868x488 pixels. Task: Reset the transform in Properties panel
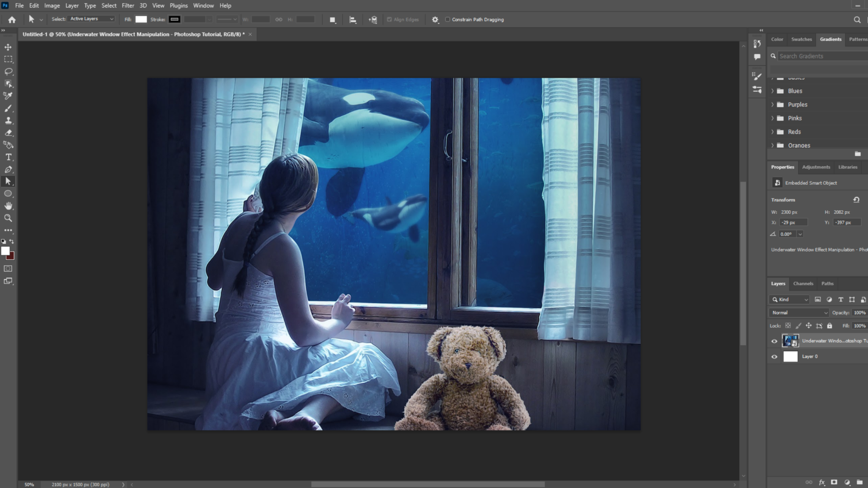pos(856,200)
